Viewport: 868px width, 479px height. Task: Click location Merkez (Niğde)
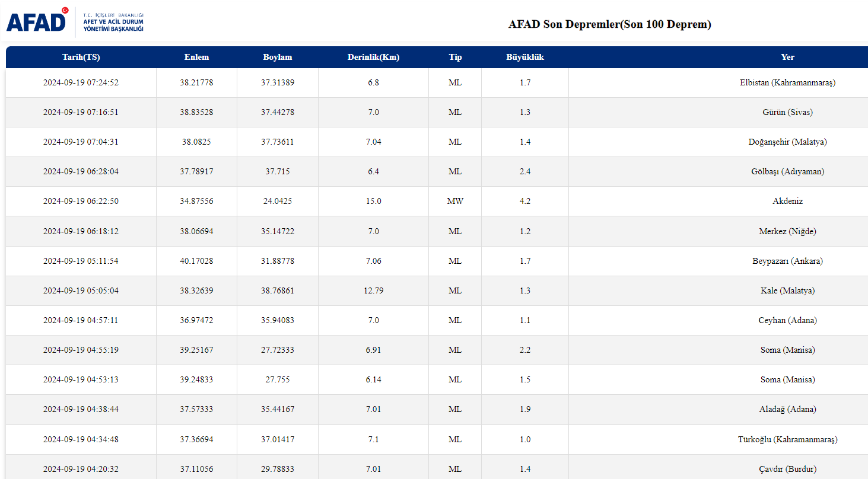[x=787, y=232]
